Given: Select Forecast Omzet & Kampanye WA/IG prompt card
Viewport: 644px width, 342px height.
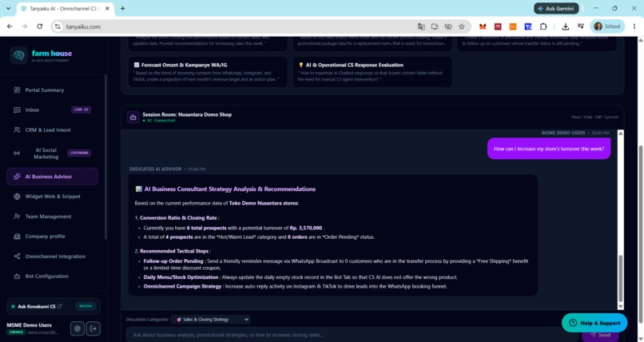Looking at the screenshot, I should point(208,72).
